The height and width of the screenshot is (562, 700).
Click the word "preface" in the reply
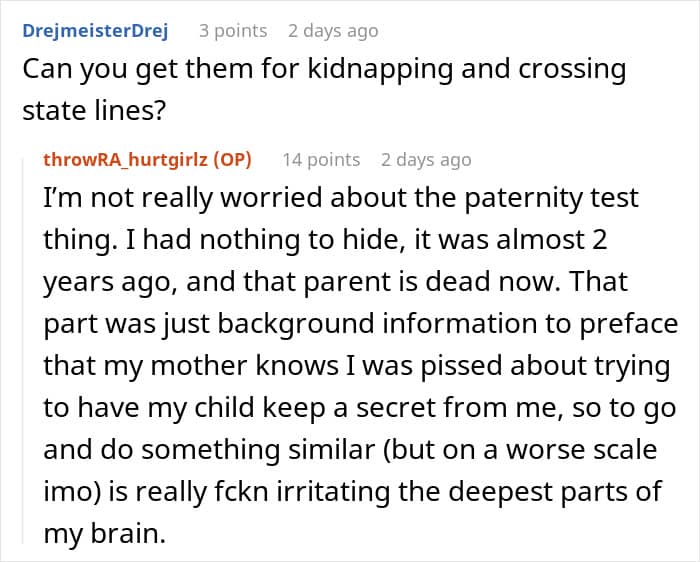(630, 325)
